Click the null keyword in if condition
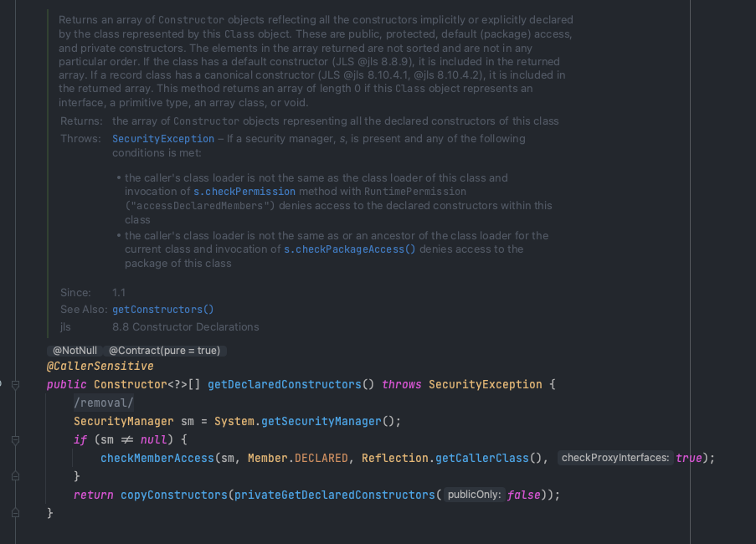756x544 pixels. tap(153, 440)
